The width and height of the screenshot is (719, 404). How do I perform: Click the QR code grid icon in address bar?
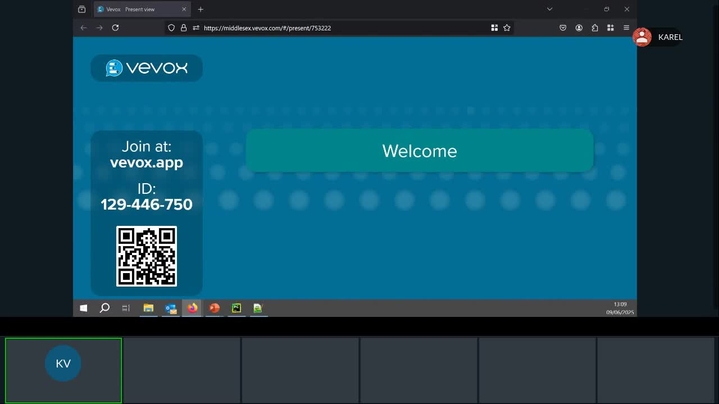coord(494,28)
